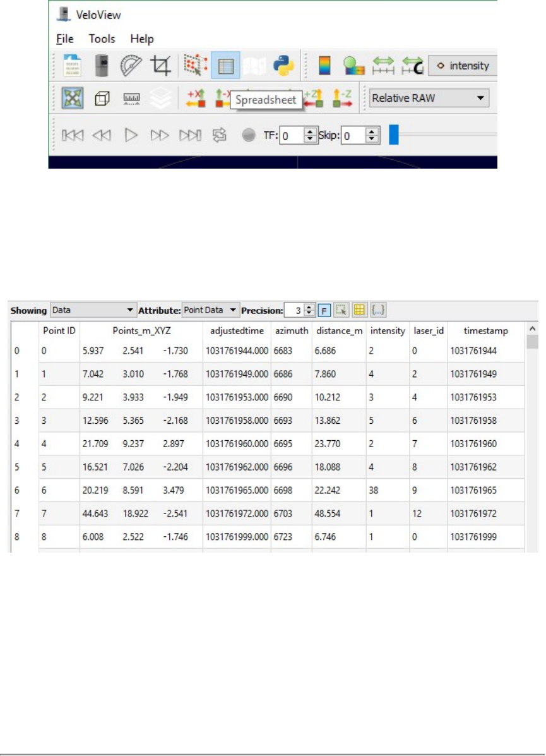The width and height of the screenshot is (546, 756).
Task: Select cell with distance 48.554
Action: [x=339, y=513]
